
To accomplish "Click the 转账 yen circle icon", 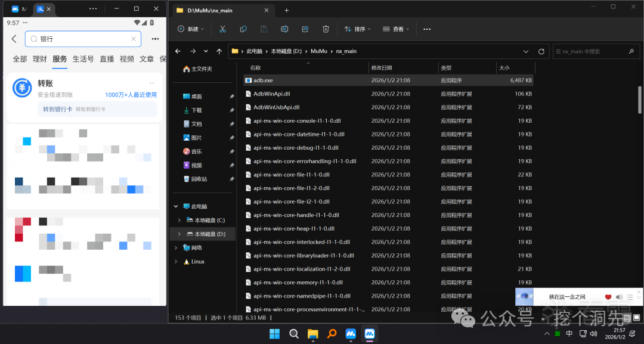I will (22, 88).
